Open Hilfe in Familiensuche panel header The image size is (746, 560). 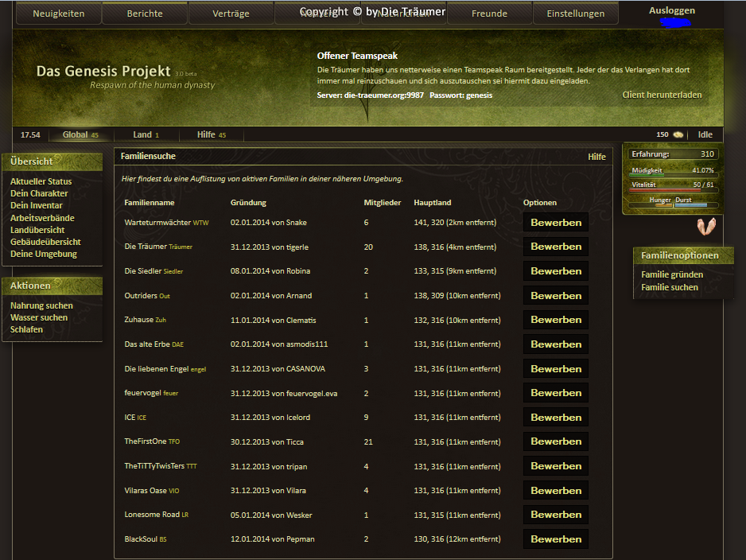(x=596, y=157)
